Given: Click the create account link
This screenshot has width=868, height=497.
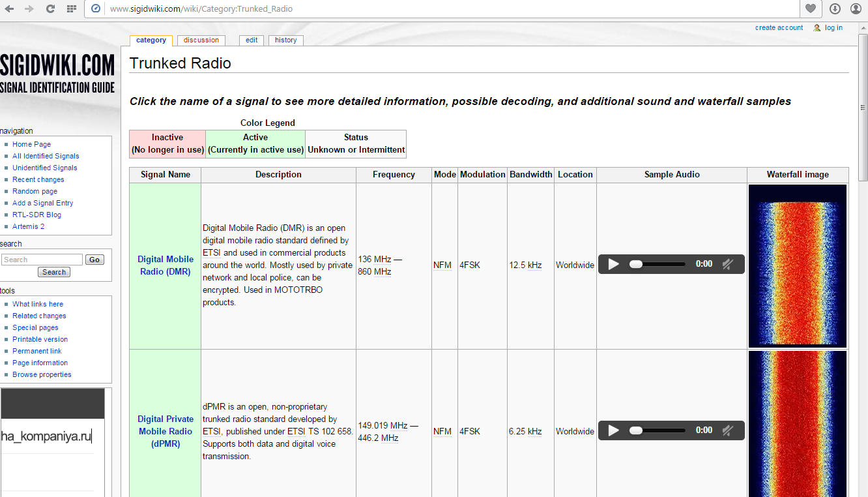Looking at the screenshot, I should tap(779, 28).
